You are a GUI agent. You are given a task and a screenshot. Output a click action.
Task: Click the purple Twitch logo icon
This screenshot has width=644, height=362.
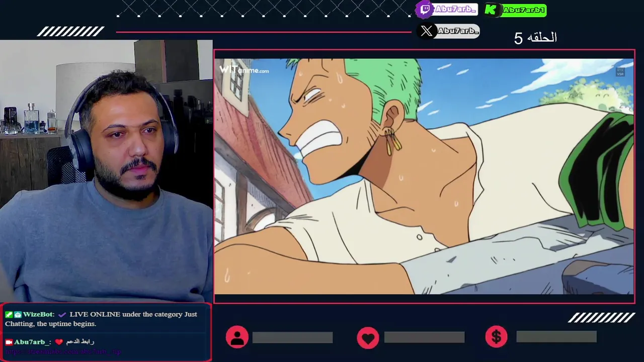point(424,9)
